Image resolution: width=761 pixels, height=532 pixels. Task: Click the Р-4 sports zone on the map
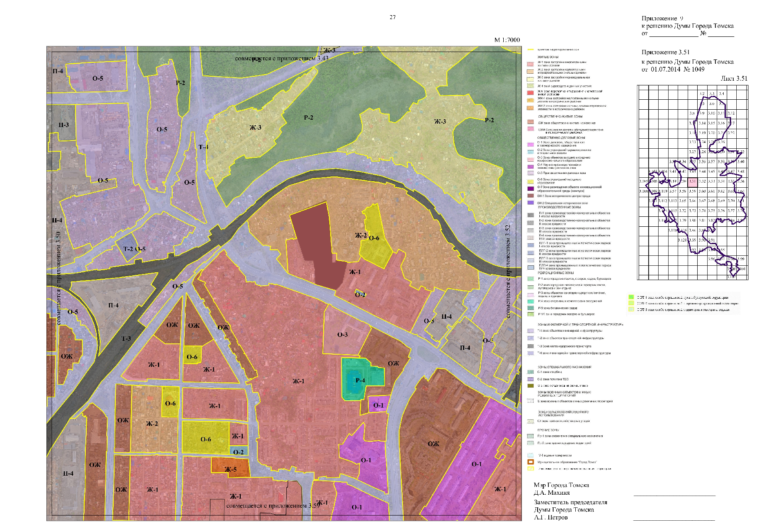(x=360, y=380)
